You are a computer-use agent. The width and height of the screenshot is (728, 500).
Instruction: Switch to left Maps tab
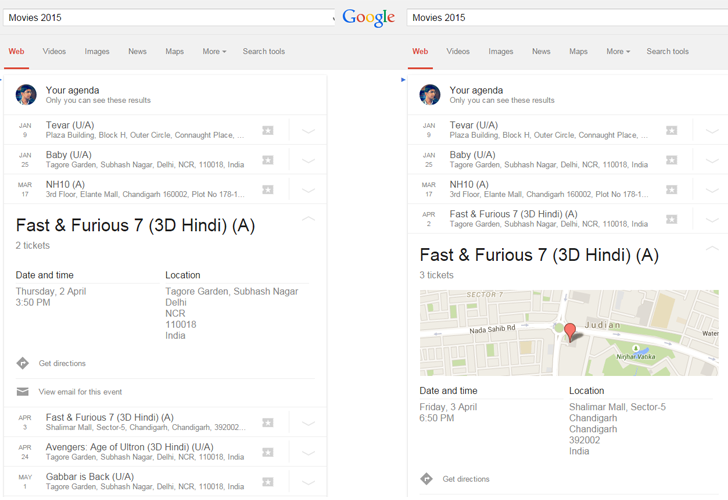click(x=175, y=52)
